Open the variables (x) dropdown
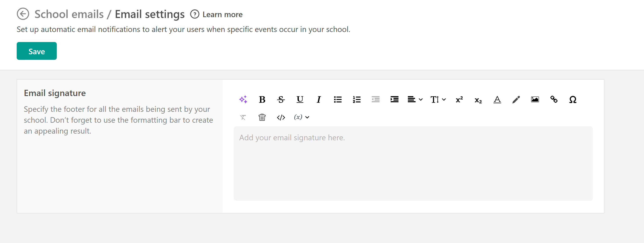 [x=301, y=117]
